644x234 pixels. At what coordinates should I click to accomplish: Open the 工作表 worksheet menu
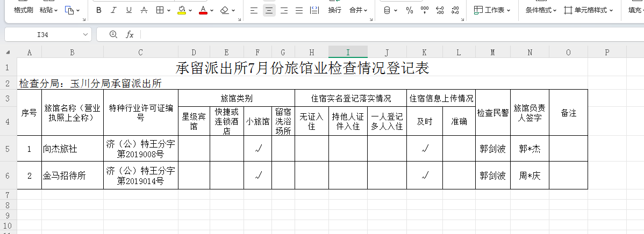point(492,10)
